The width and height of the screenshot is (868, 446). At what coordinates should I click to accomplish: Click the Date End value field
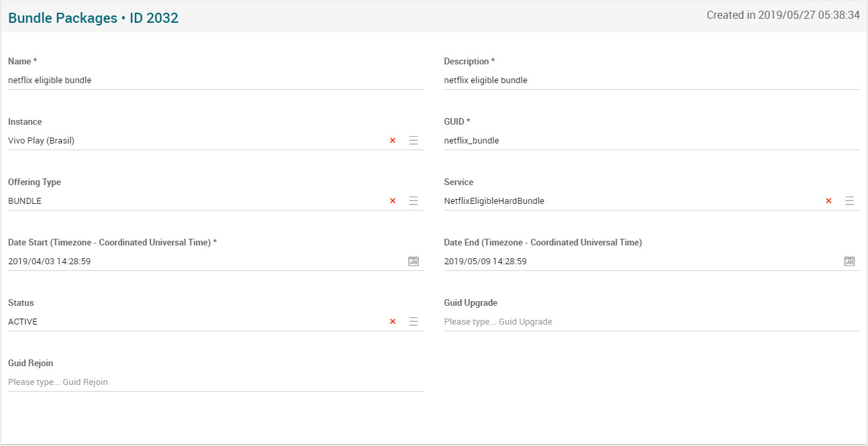click(x=638, y=262)
